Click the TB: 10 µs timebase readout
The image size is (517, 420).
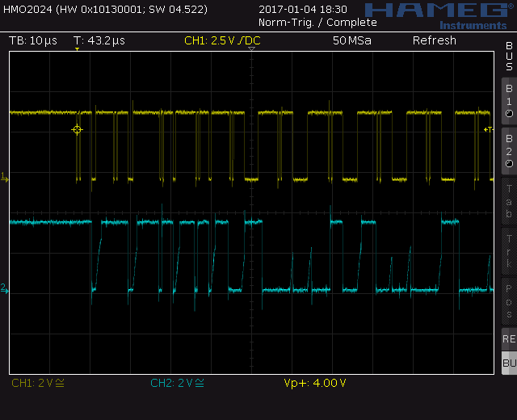click(x=33, y=40)
